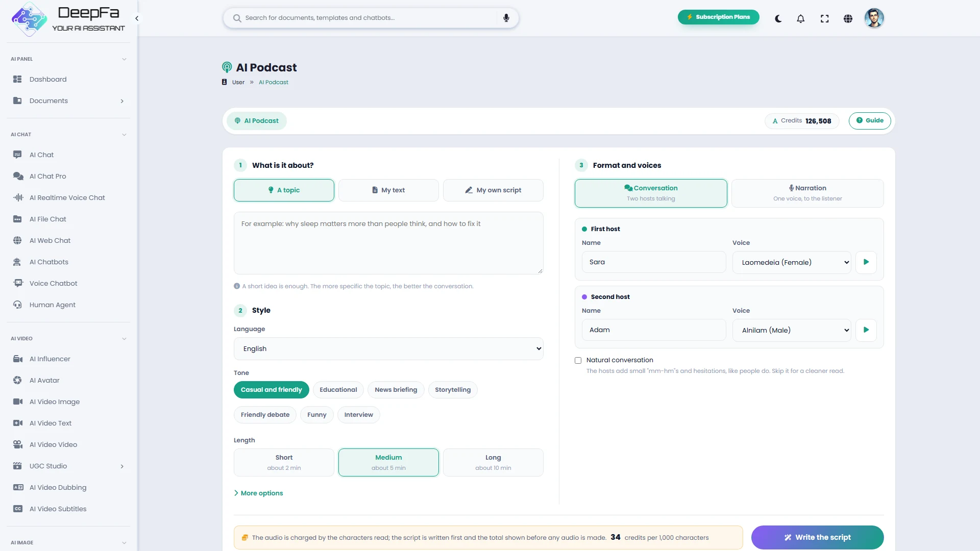
Task: Choose Short length about 2 min
Action: coord(284,462)
